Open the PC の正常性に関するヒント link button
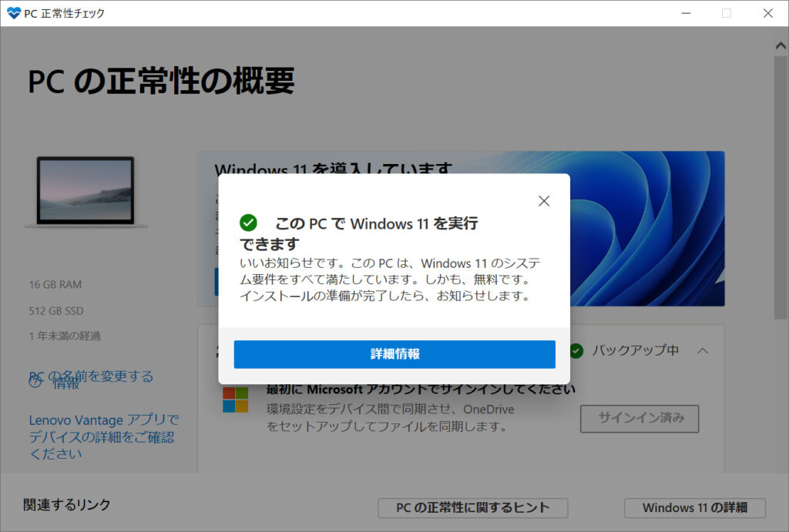The width and height of the screenshot is (789, 532). pyautogui.click(x=473, y=507)
